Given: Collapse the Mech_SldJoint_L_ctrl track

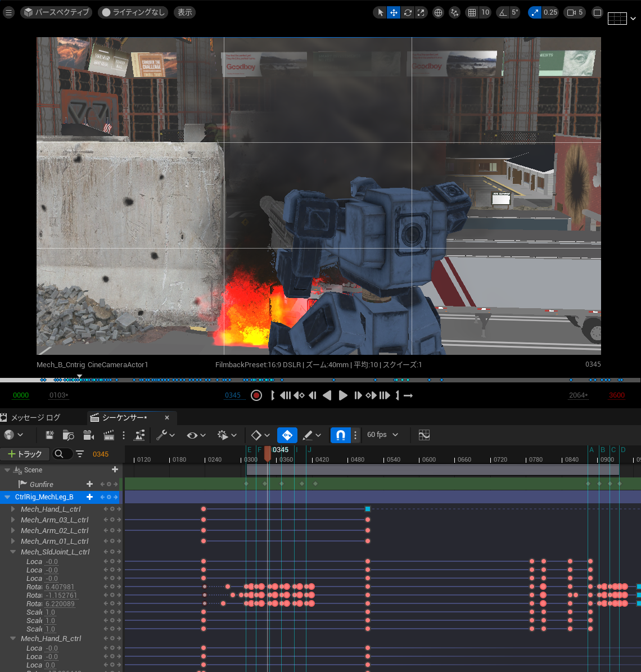Looking at the screenshot, I should click(13, 552).
